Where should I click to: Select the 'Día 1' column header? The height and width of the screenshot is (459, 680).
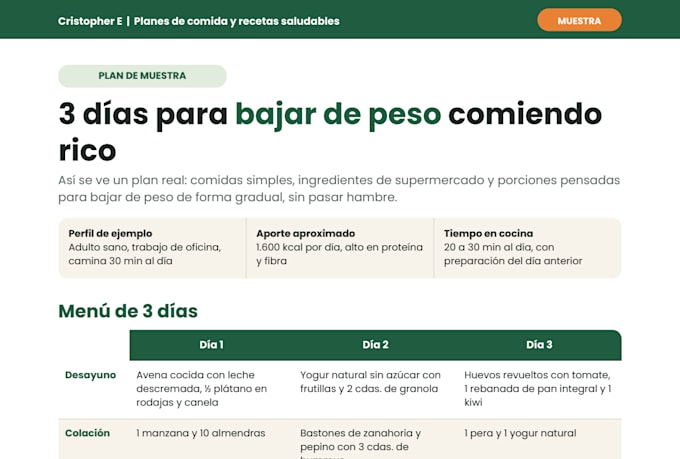point(211,345)
